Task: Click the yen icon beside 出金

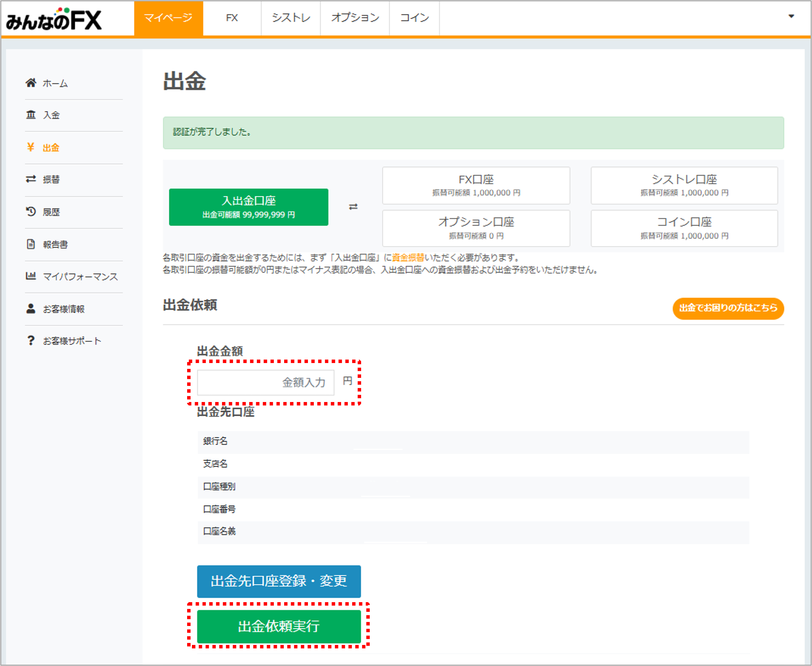Action: coord(31,147)
